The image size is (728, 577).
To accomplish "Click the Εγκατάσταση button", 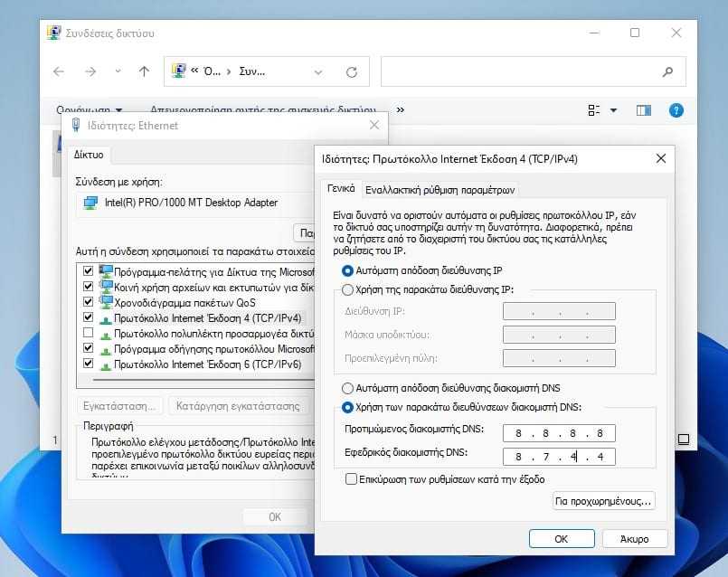I will point(118,406).
